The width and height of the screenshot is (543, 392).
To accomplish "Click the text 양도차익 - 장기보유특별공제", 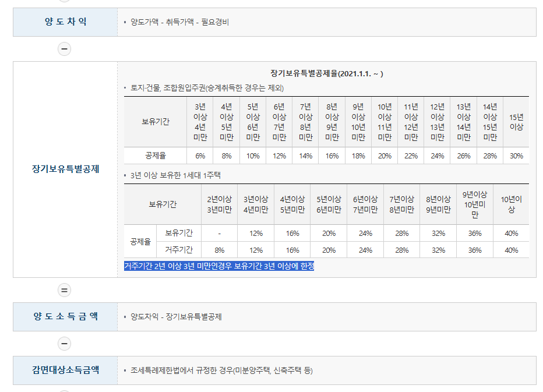I will pos(176,317).
